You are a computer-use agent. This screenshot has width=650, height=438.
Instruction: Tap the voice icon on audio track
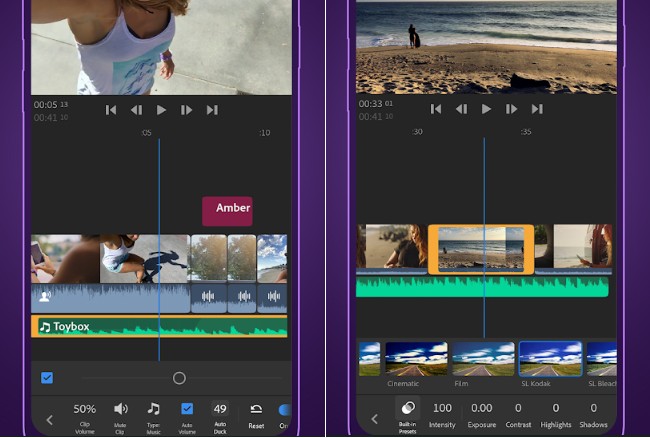pos(45,296)
